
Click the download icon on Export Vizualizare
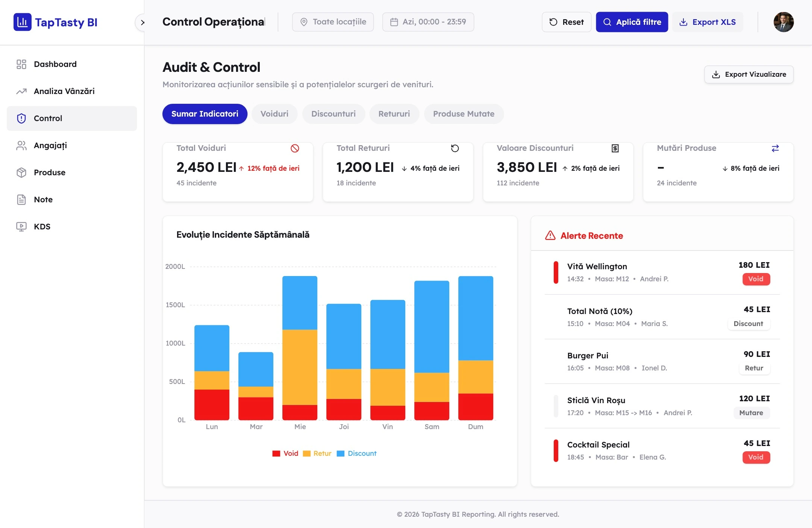716,74
